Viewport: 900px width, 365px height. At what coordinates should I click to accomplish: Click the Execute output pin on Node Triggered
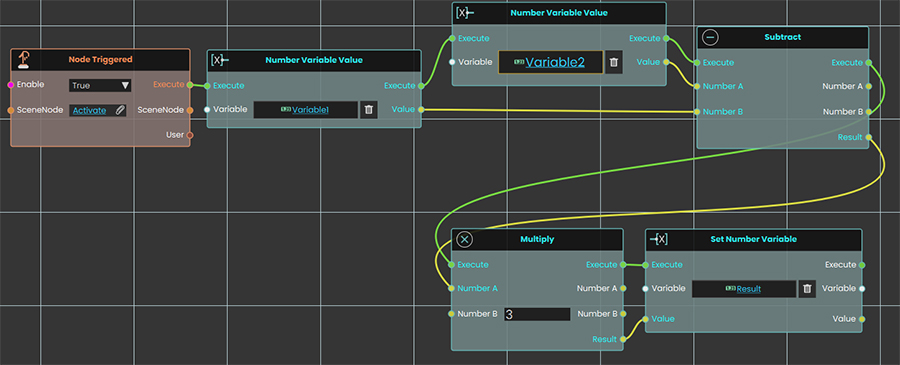click(x=190, y=84)
